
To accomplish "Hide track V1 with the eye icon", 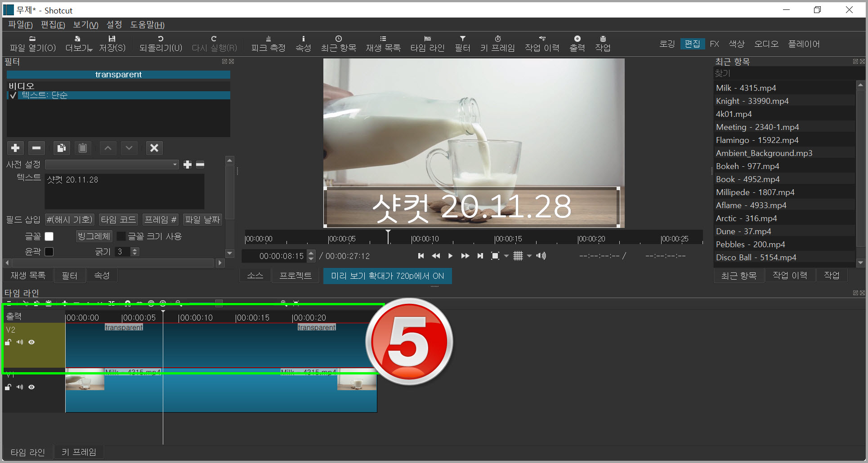I will coord(31,387).
